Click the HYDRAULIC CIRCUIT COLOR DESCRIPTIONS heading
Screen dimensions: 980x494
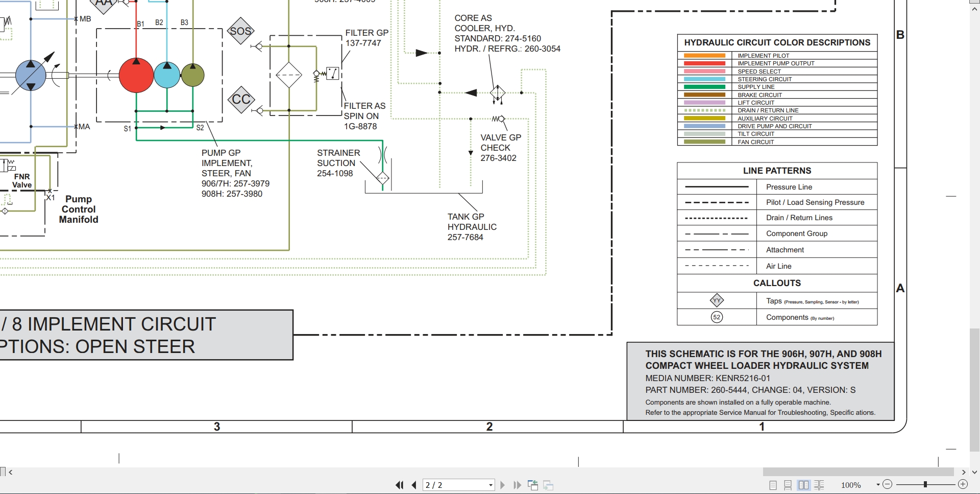[777, 42]
